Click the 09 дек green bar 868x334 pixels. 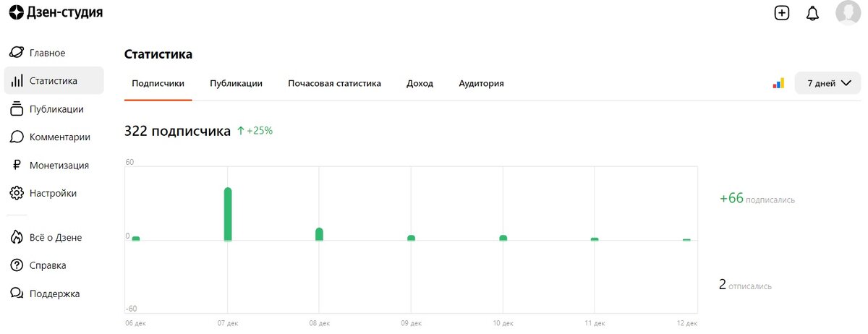click(411, 238)
